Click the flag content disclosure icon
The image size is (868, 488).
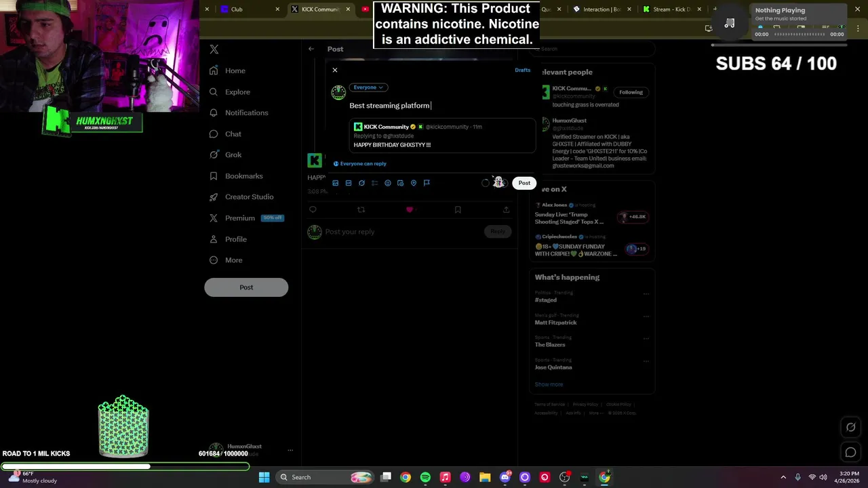(x=427, y=183)
